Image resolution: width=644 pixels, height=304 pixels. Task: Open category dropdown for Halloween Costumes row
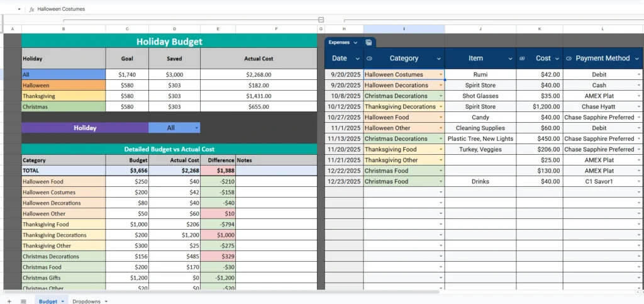(x=441, y=74)
